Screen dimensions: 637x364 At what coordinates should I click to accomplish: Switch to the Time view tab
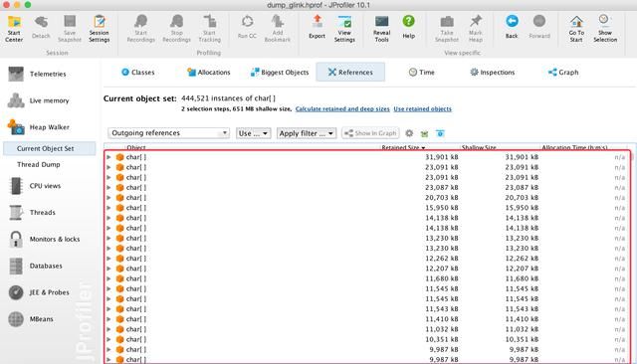[421, 73]
